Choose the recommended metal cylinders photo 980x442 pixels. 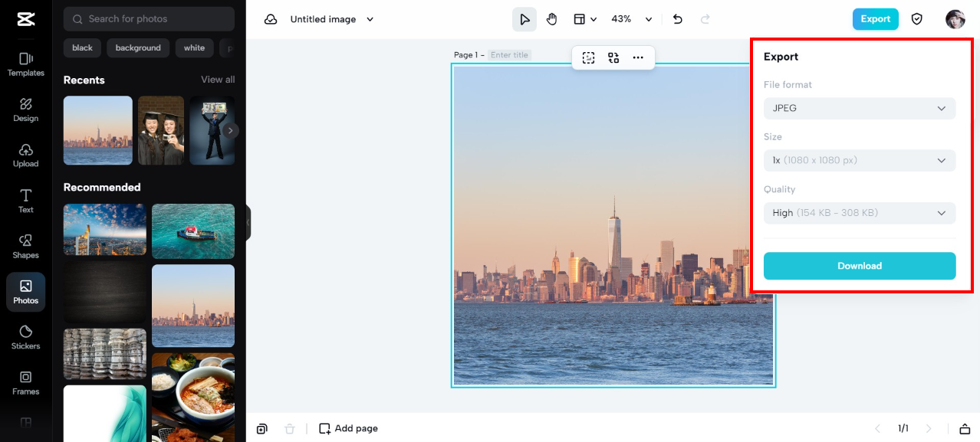pyautogui.click(x=105, y=354)
